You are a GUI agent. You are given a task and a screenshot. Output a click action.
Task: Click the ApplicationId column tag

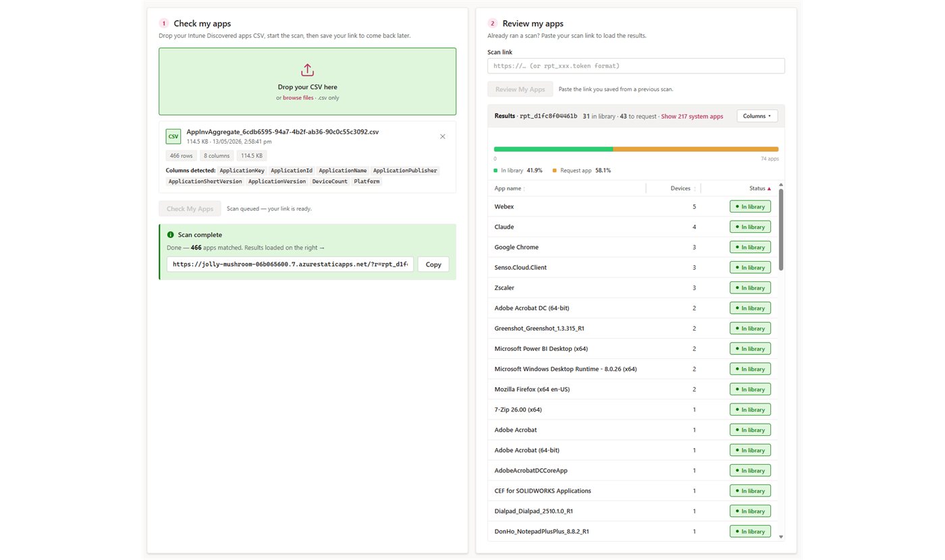point(292,171)
